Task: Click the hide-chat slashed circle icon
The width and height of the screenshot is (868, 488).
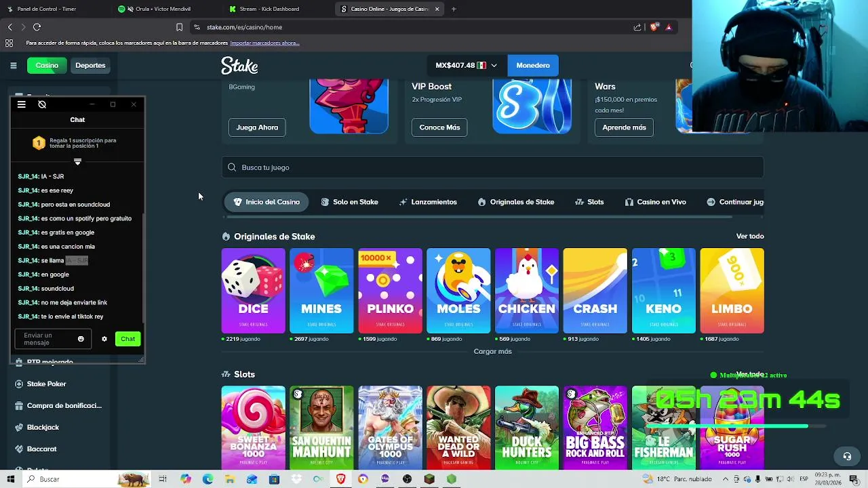Action: tap(42, 104)
